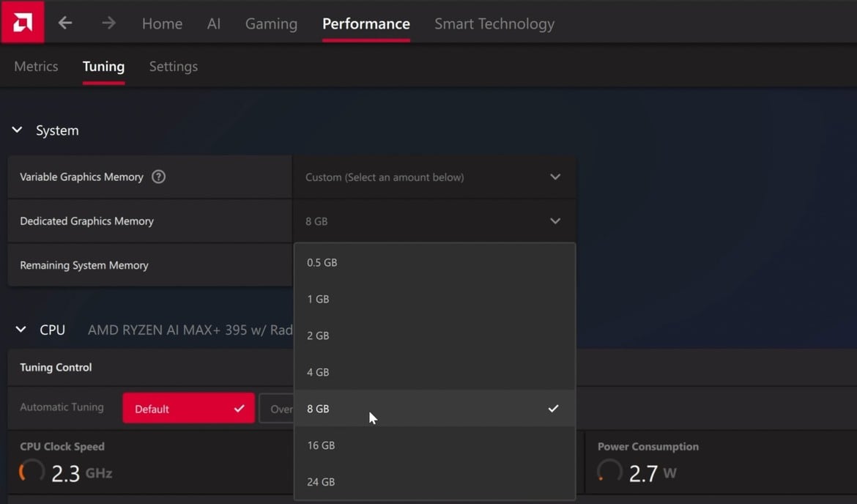Open the Home tab
Viewport: 857px width, 504px height.
tap(163, 23)
